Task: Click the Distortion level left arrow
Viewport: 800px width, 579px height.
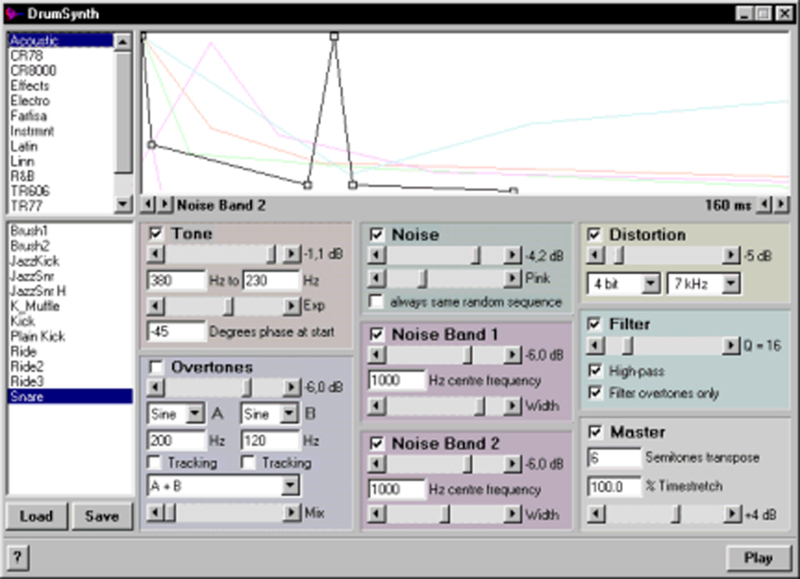Action: (x=595, y=255)
